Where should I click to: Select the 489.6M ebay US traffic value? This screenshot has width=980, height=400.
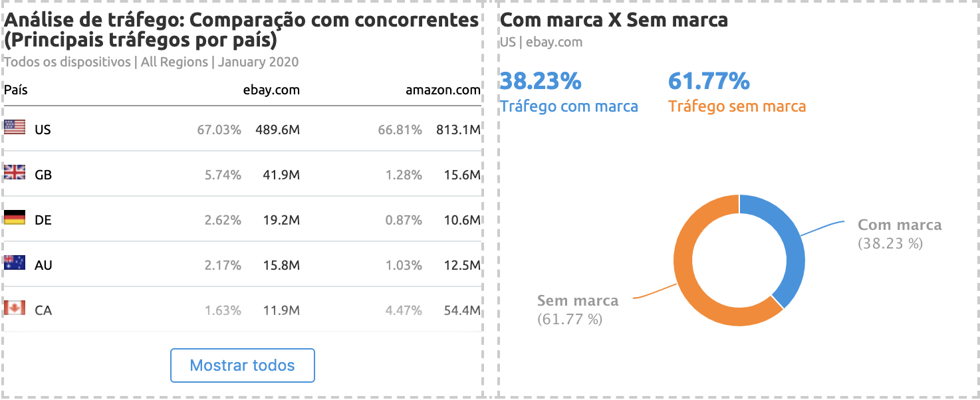(x=277, y=130)
